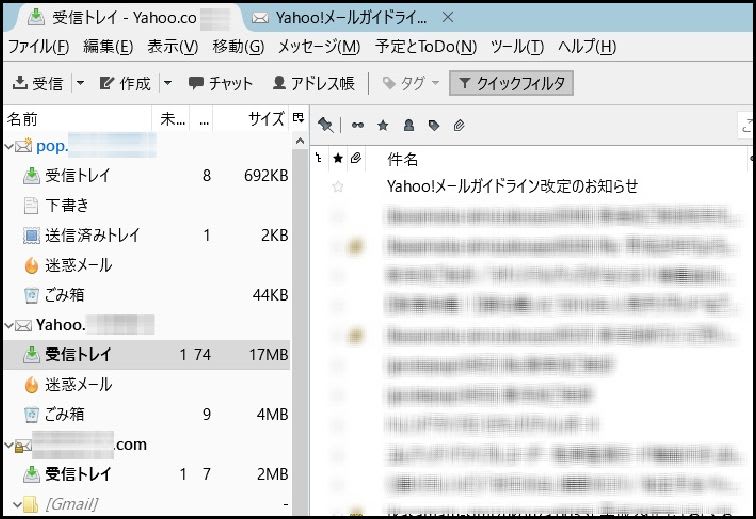Open アドレス帳 address book
Image resolution: width=756 pixels, height=519 pixels.
(313, 83)
